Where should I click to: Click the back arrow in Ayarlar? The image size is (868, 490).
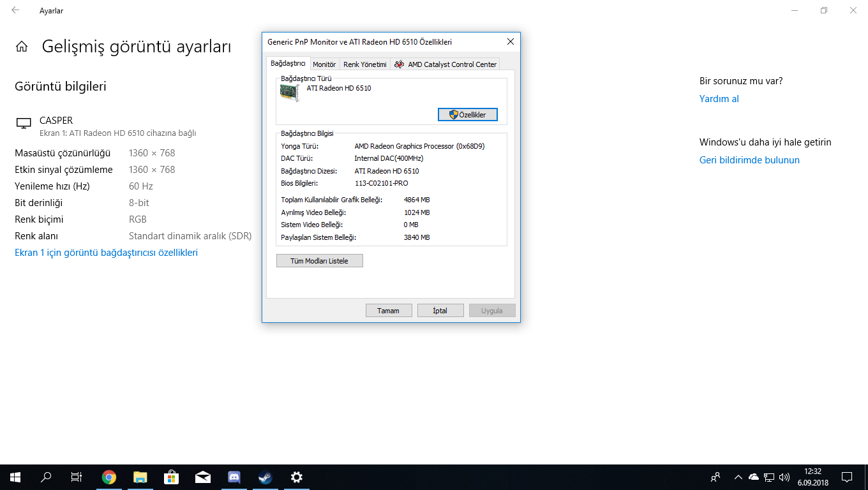15,11
